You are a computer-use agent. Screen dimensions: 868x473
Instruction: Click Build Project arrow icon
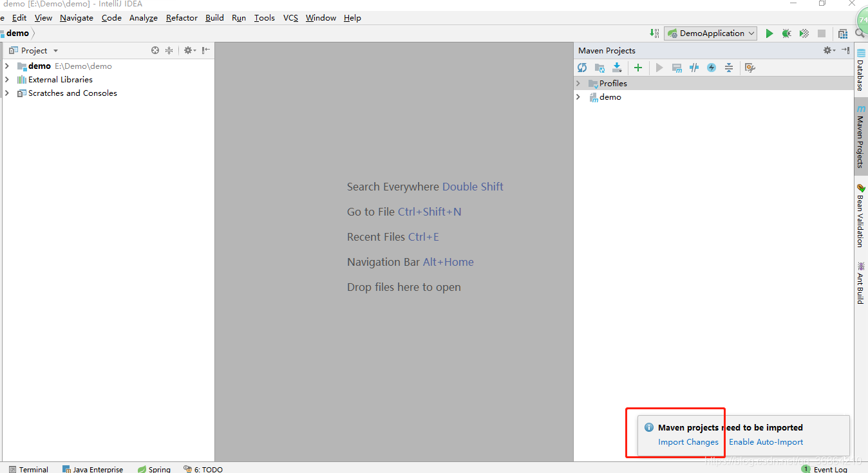pyautogui.click(x=654, y=33)
